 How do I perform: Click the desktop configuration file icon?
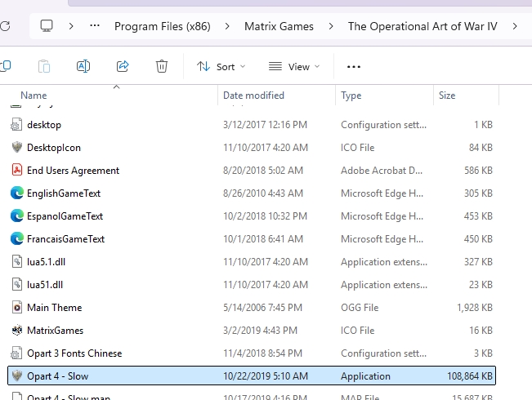pos(16,125)
